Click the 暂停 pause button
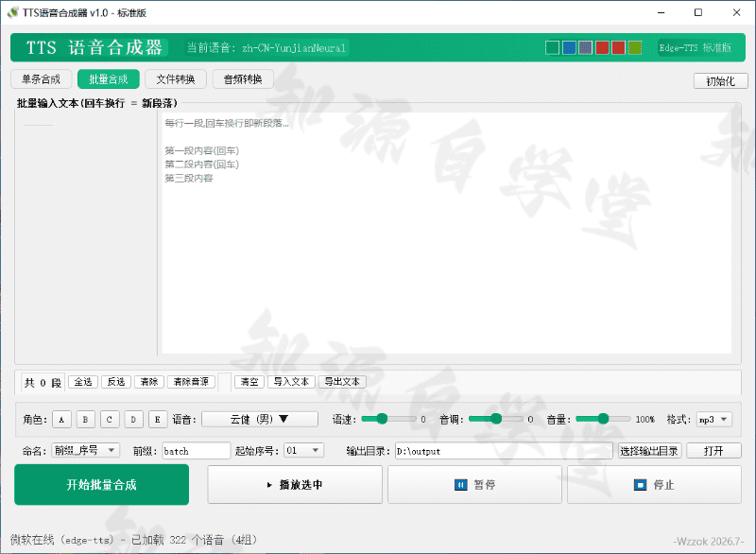This screenshot has width=756, height=554. pos(475,485)
